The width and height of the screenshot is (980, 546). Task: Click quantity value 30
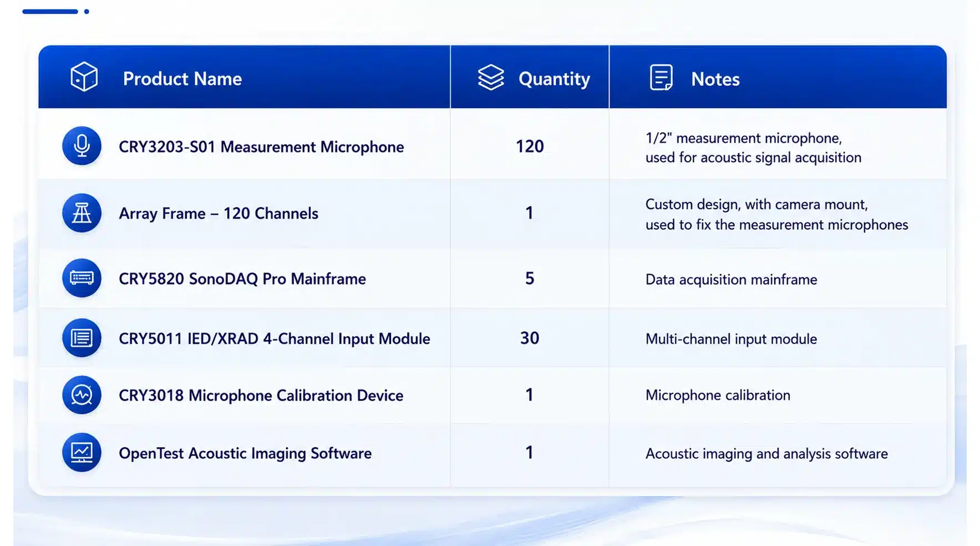(x=530, y=338)
